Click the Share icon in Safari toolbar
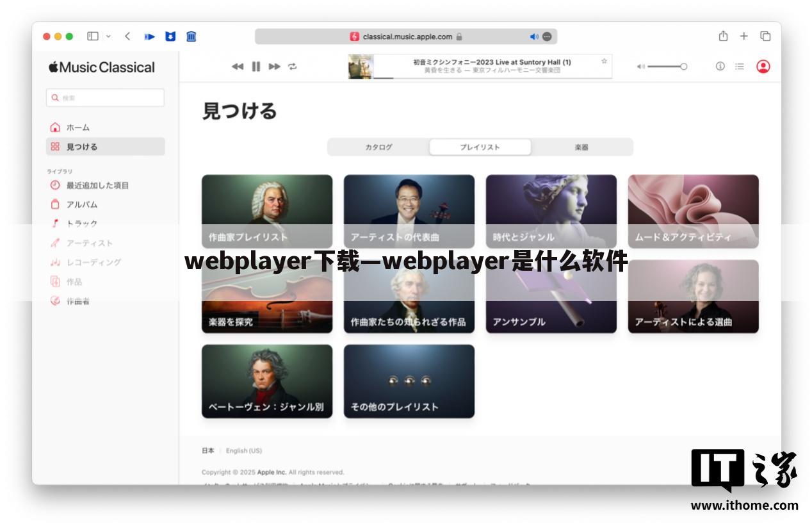812x526 pixels. click(723, 36)
